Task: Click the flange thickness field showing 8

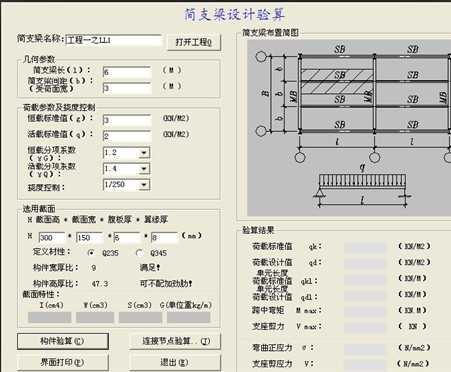Action: pyautogui.click(x=164, y=238)
